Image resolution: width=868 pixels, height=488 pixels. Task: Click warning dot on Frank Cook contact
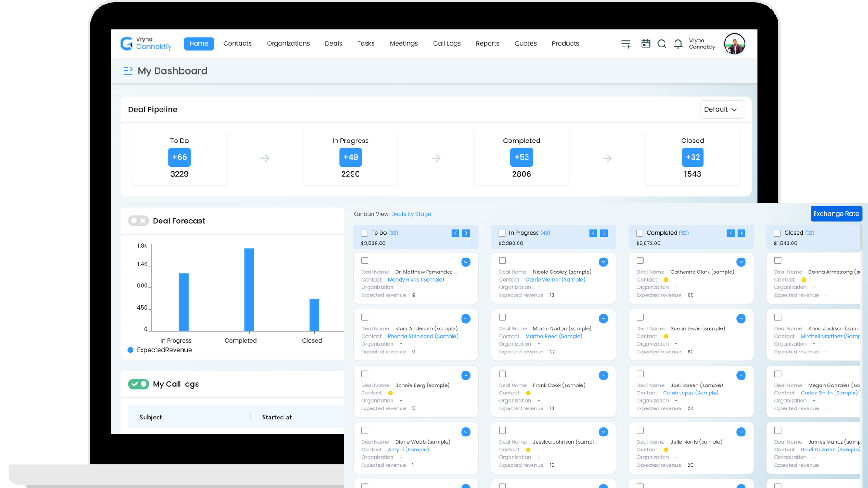tap(528, 393)
